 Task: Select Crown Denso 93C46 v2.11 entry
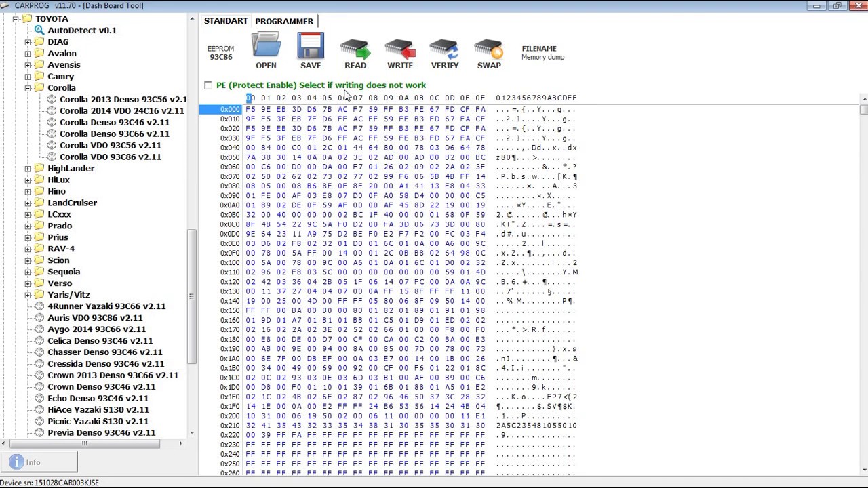tap(101, 386)
